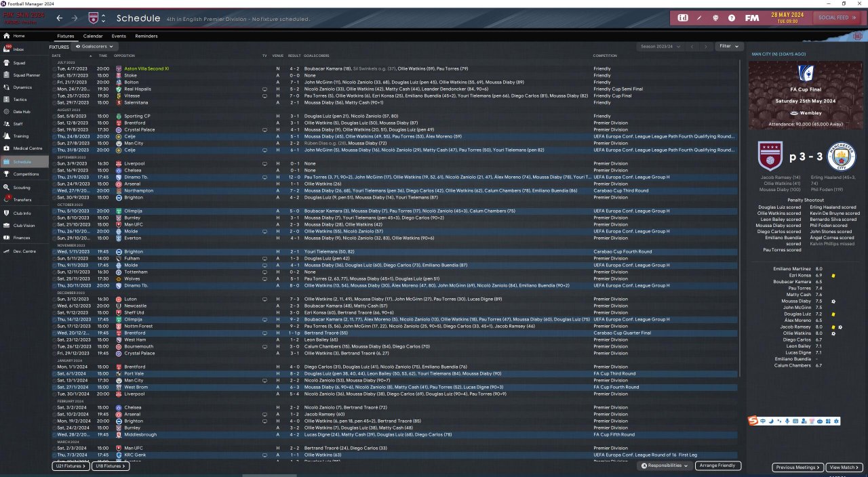
Task: Click the circle marker beside Mon, 1/1/2024
Action: [54, 367]
